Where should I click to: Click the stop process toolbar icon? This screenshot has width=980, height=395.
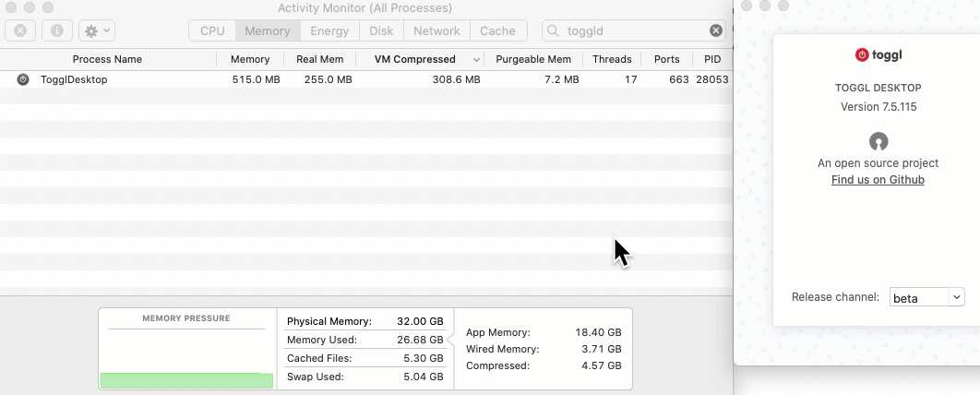[20, 30]
